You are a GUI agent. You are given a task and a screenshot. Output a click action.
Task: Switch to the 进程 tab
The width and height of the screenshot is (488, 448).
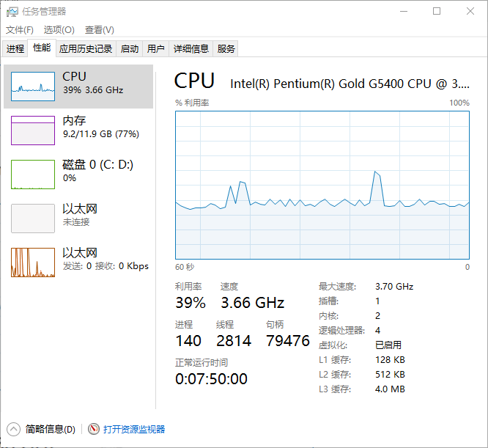[15, 48]
